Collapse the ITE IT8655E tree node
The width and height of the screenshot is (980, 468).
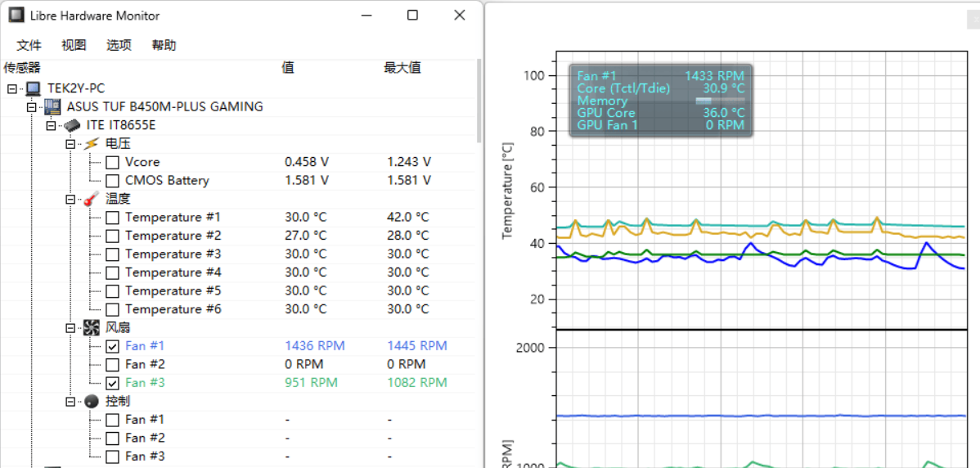(51, 125)
